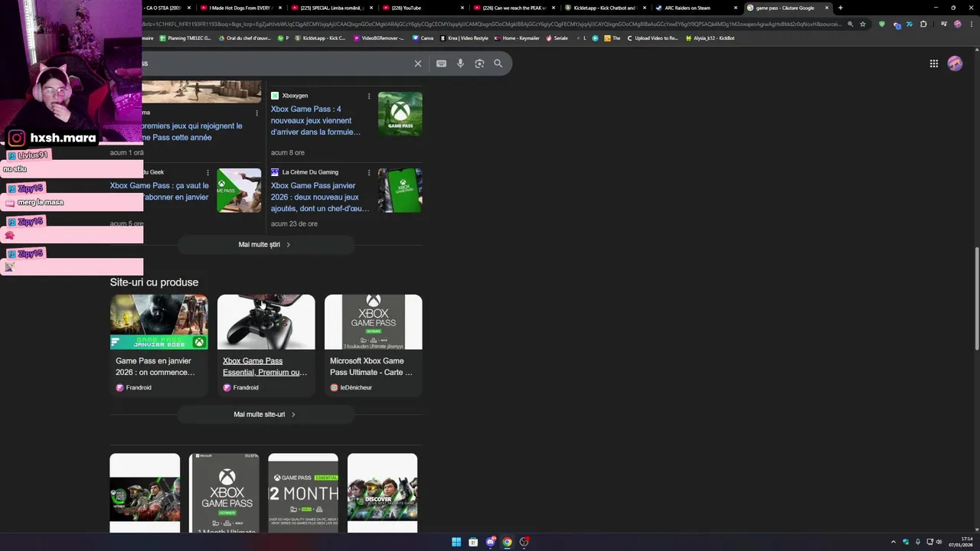Viewport: 980px width, 551px height.
Task: Open clock and date panel
Action: [961, 542]
